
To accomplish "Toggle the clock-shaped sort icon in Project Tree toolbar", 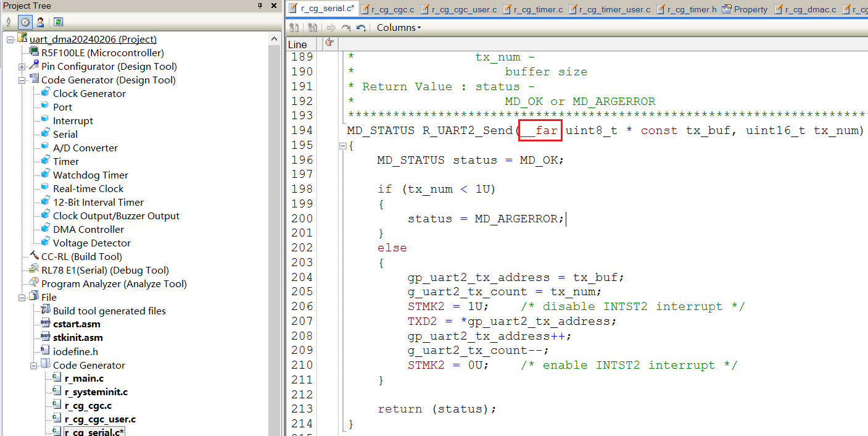I will click(25, 22).
